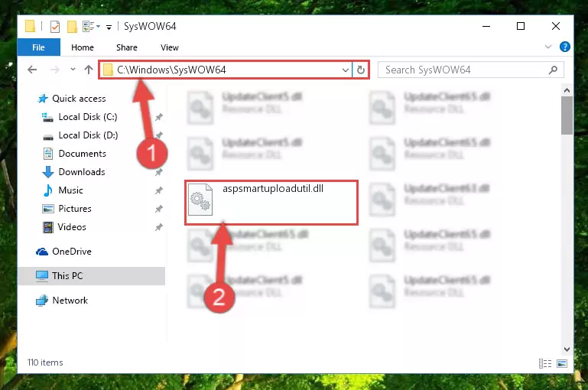The width and height of the screenshot is (588, 390).
Task: Click the Quick access star icon
Action: point(43,99)
